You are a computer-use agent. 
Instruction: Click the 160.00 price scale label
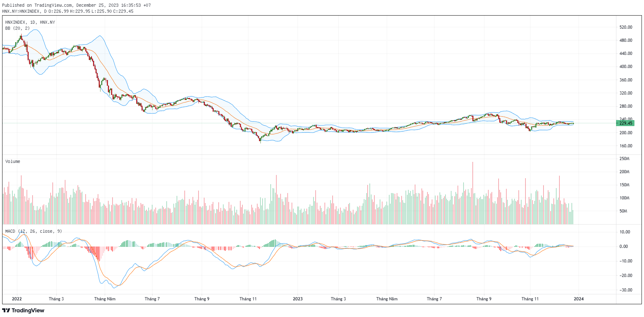[626, 146]
